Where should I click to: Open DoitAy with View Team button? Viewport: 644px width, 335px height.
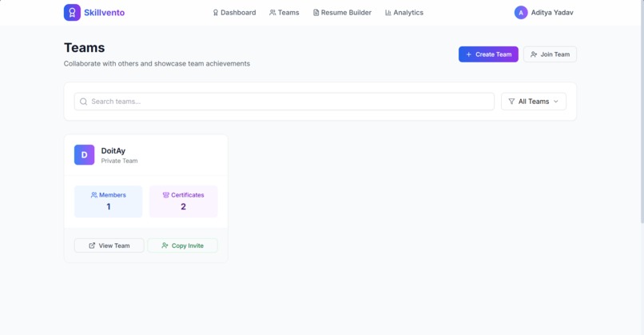point(109,245)
